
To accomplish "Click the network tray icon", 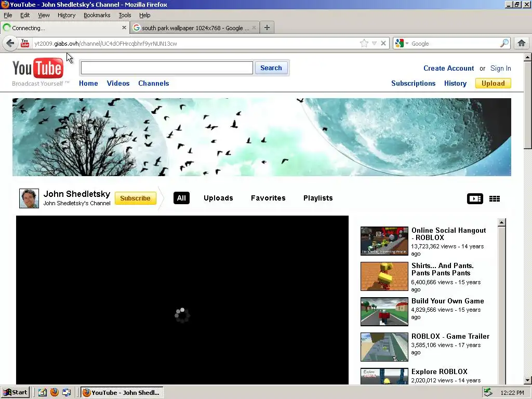I will [488, 393].
